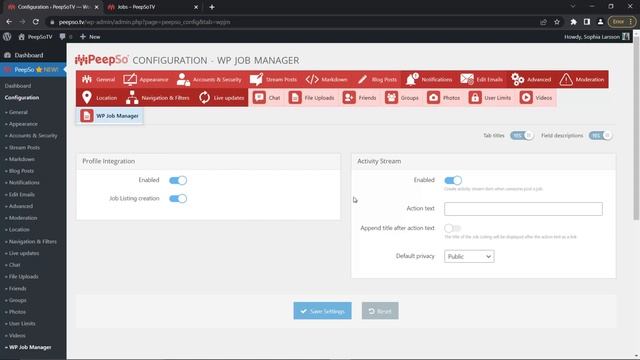Open Stream Posts tab icon
Screen dimensions: 640x360
click(256, 79)
